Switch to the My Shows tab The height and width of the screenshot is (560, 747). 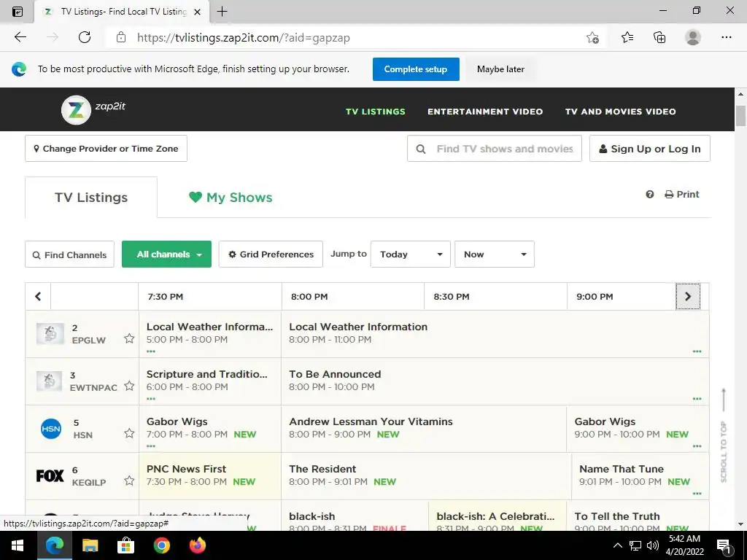pyautogui.click(x=231, y=198)
